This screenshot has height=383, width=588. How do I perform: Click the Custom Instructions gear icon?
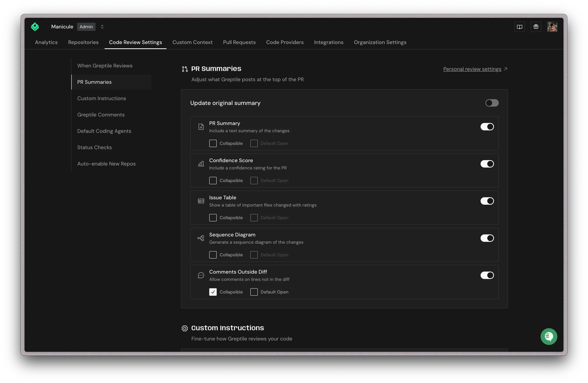click(x=185, y=328)
